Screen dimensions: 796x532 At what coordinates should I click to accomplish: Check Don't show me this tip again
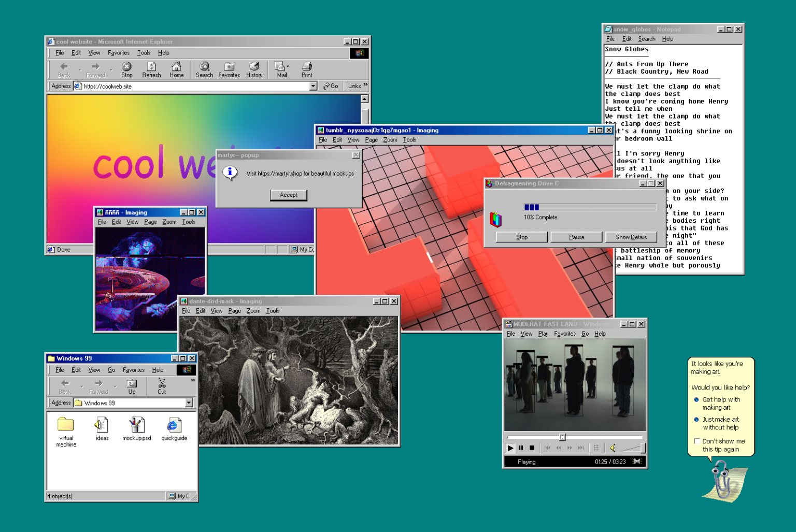[x=697, y=441]
